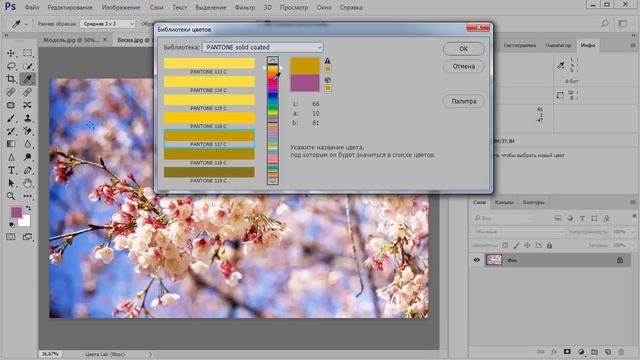Image resolution: width=640 pixels, height=360 pixels.
Task: Select the Quick Selection tool
Action: click(x=27, y=66)
